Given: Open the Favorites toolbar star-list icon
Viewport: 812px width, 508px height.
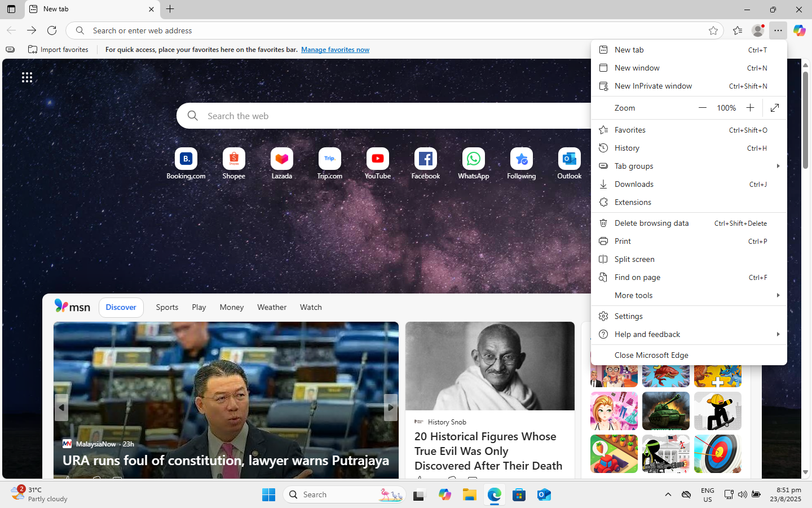Looking at the screenshot, I should click(x=738, y=30).
